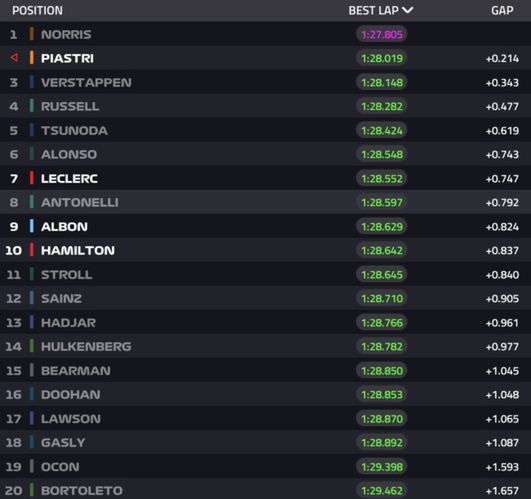Select Hulkenberg's 1:28.782 lap time badge
This screenshot has height=499, width=531.
click(382, 346)
